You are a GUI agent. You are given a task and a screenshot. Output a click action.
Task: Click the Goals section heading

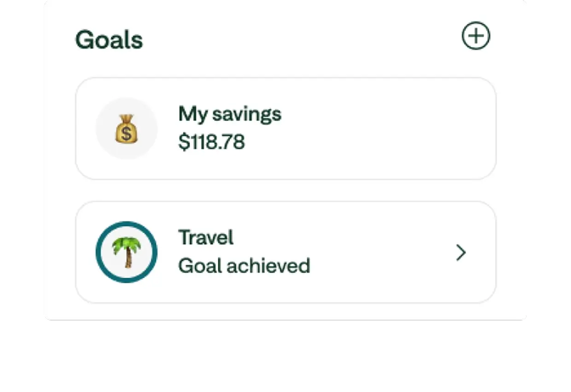(x=109, y=40)
